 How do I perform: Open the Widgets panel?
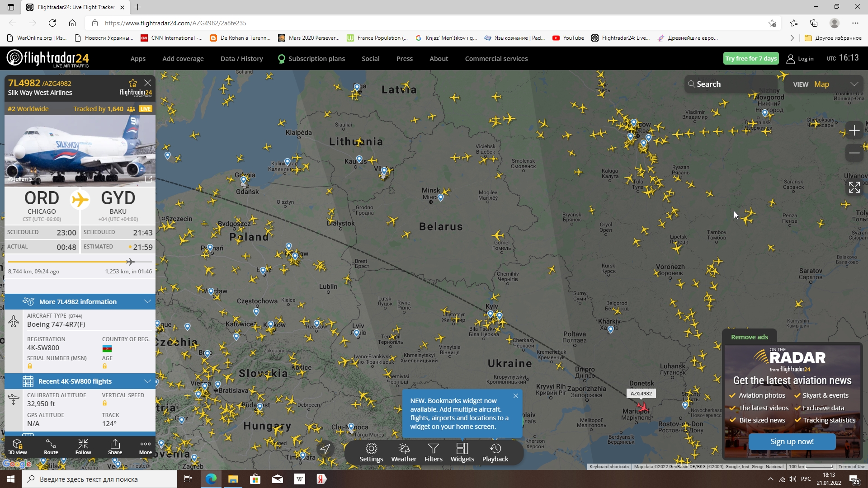462,452
